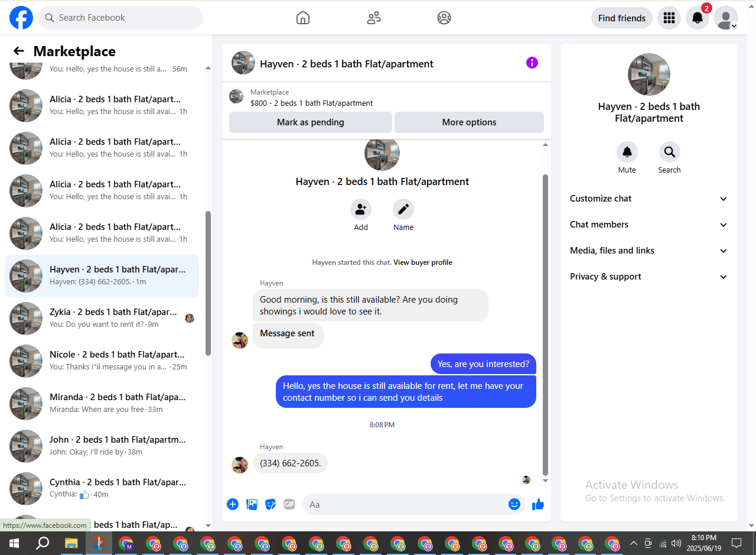Click the Add people icon in chat

coord(361,209)
